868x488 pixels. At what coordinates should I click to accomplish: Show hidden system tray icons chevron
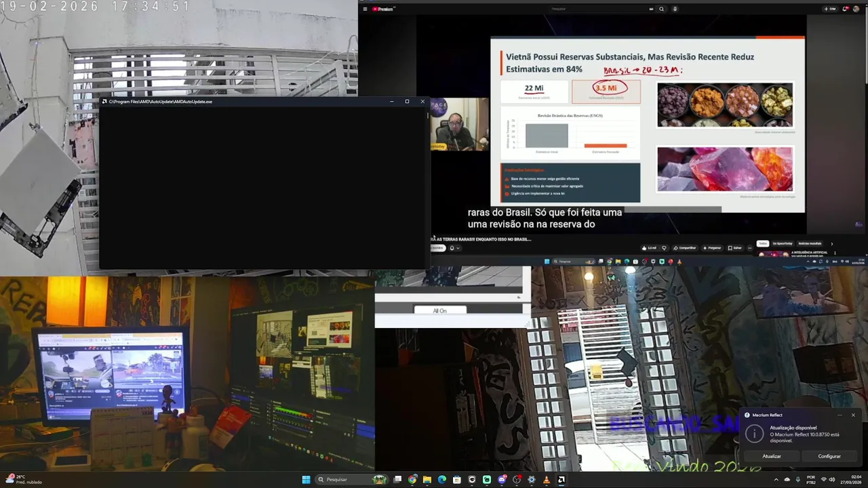(776, 480)
